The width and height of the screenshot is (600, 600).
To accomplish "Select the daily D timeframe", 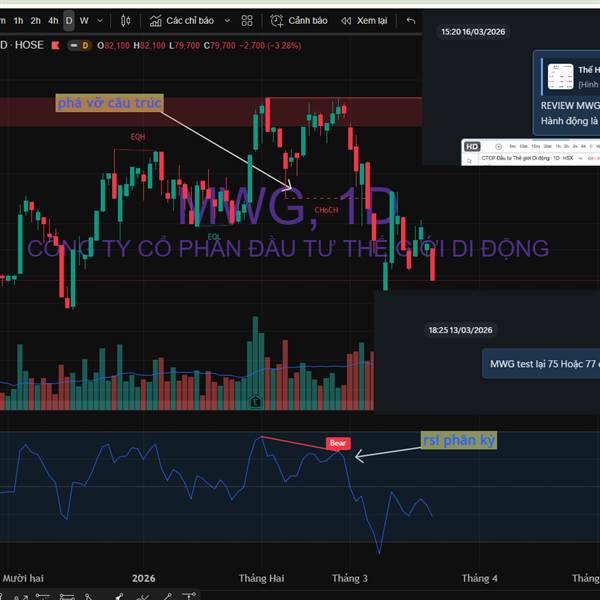I will pos(69,21).
